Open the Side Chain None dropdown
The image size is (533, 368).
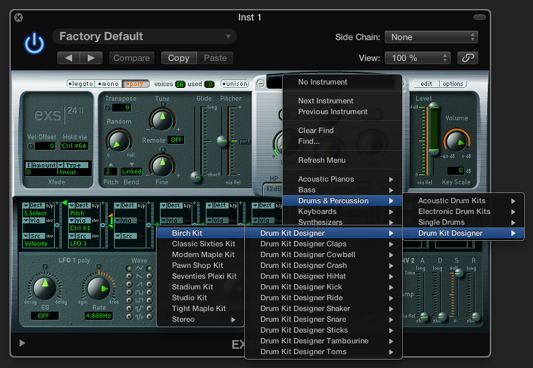point(431,37)
